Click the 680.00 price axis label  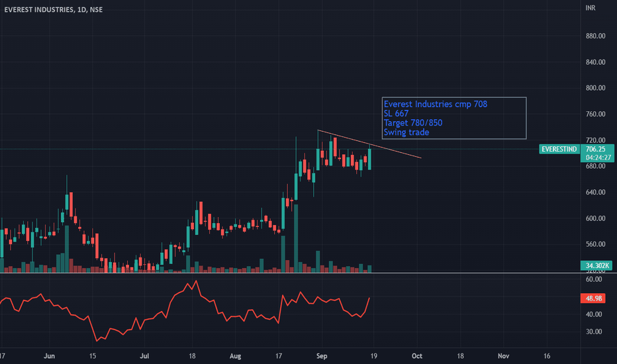(595, 166)
